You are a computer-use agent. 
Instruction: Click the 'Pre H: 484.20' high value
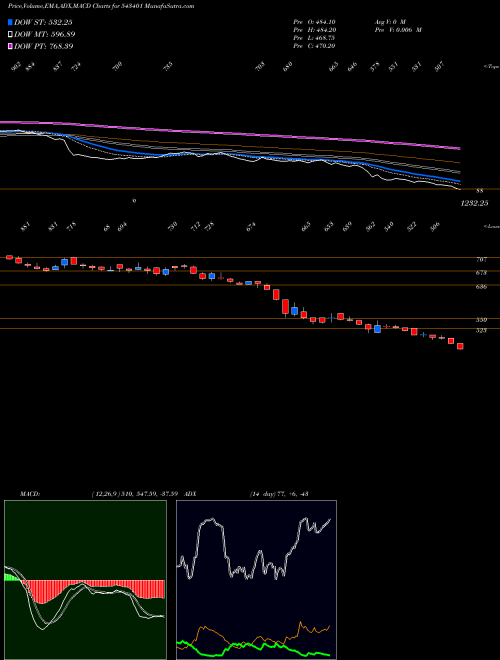[x=314, y=30]
